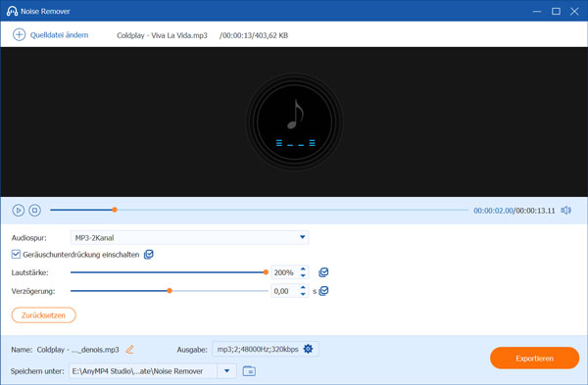Click the playback timeline progress handle
Screen dimensions: 588x385
pyautogui.click(x=115, y=210)
